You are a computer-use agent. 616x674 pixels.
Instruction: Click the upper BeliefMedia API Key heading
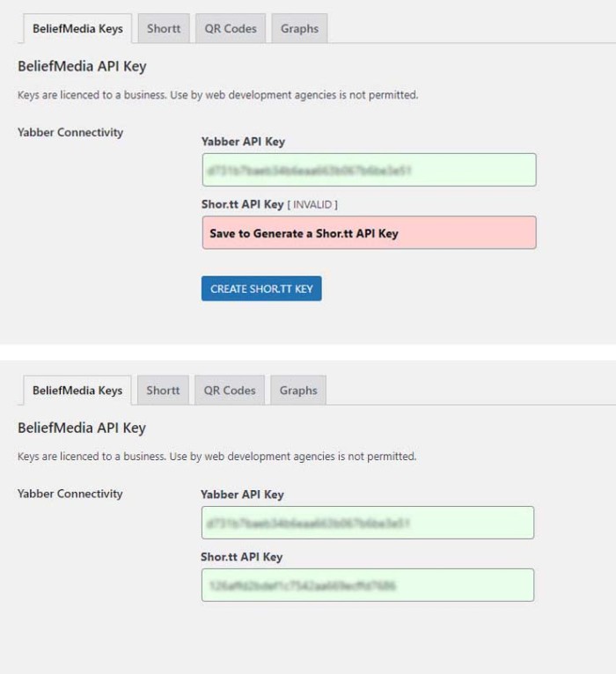click(x=82, y=66)
